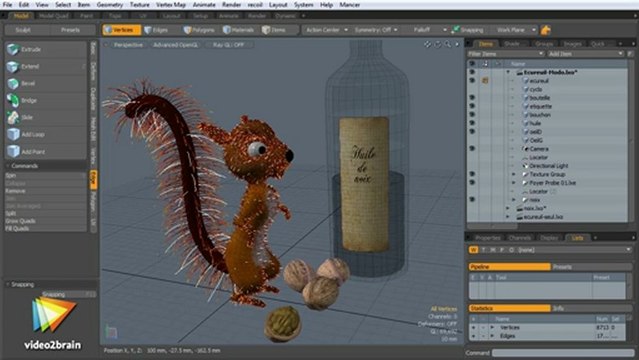Toggle visibility of bouteille item
This screenshot has height=360, width=639.
click(472, 98)
